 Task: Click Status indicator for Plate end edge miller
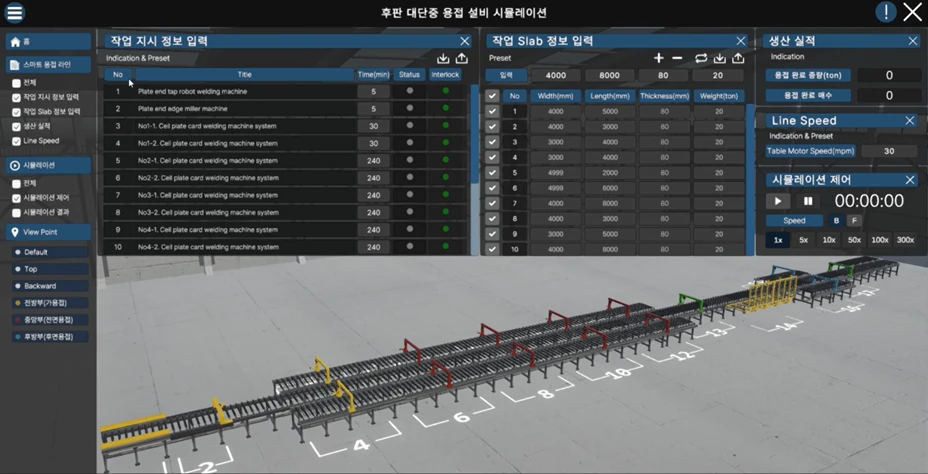[x=410, y=108]
